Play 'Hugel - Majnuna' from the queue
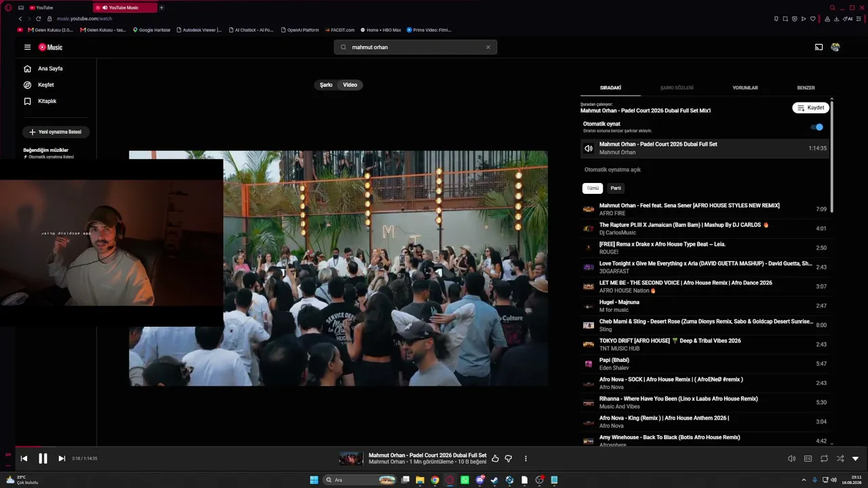The width and height of the screenshot is (868, 488). 705,306
